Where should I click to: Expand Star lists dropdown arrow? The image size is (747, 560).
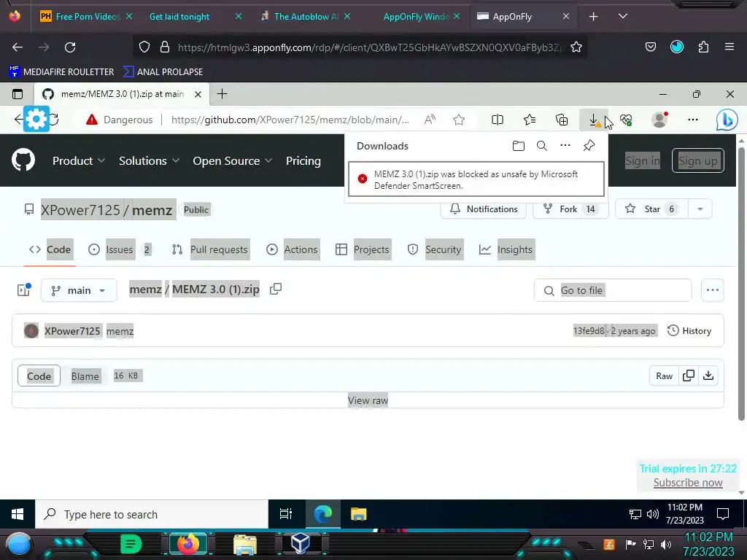(x=700, y=209)
